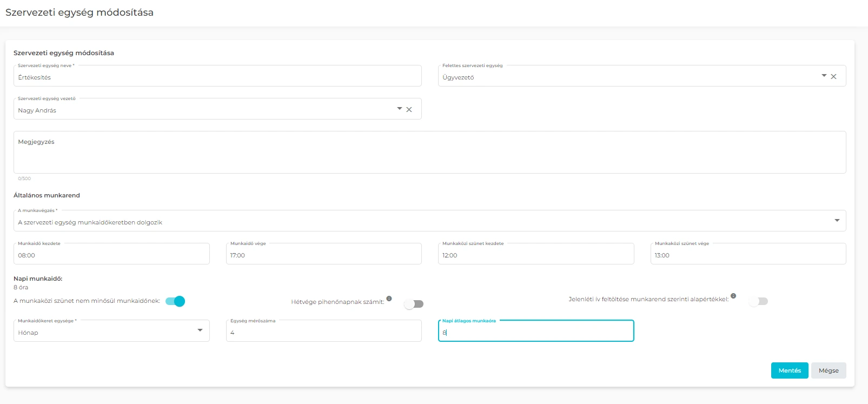Image resolution: width=868 pixels, height=404 pixels.
Task: Click info icon beside Hétvége pihenőnapnak számít
Action: (x=389, y=299)
